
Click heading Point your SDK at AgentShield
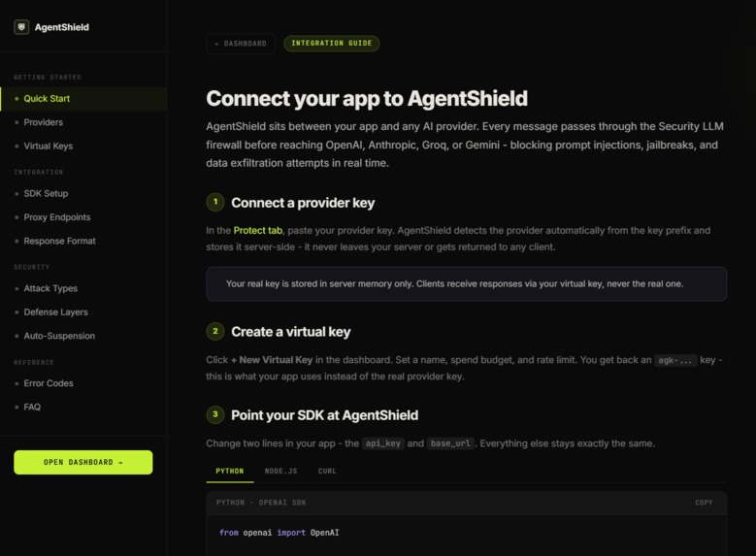tap(324, 415)
